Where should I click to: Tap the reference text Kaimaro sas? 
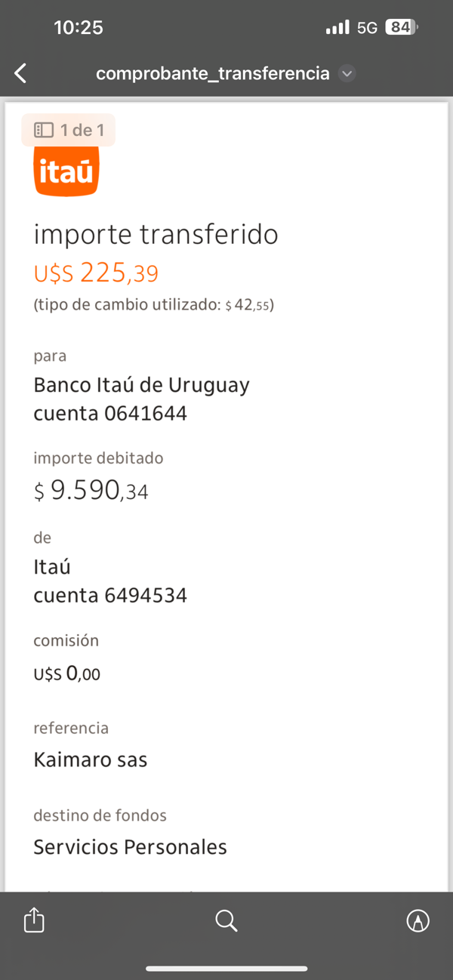[x=91, y=760]
